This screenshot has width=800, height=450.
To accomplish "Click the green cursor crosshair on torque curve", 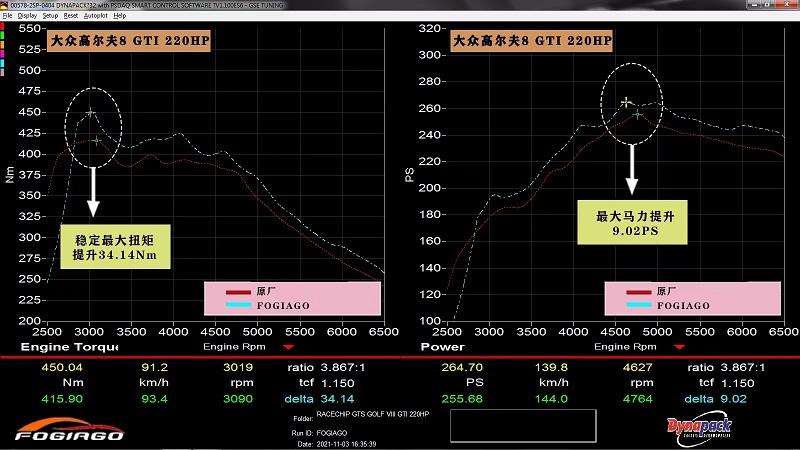I will click(x=97, y=140).
